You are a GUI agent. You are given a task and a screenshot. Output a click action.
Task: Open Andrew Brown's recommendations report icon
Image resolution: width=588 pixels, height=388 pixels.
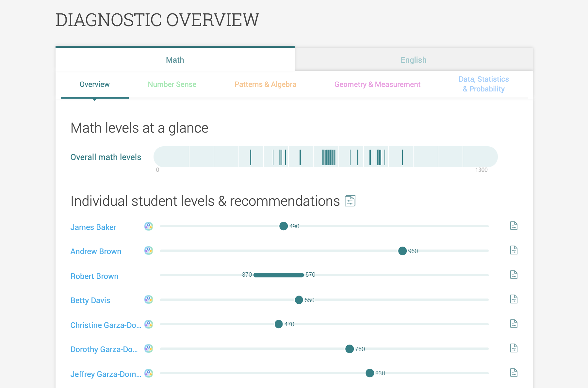[514, 250]
